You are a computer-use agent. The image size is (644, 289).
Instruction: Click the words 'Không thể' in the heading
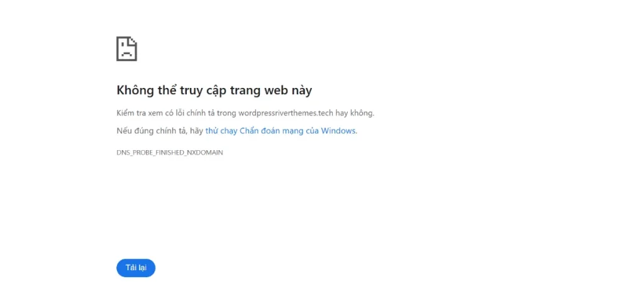tap(142, 90)
